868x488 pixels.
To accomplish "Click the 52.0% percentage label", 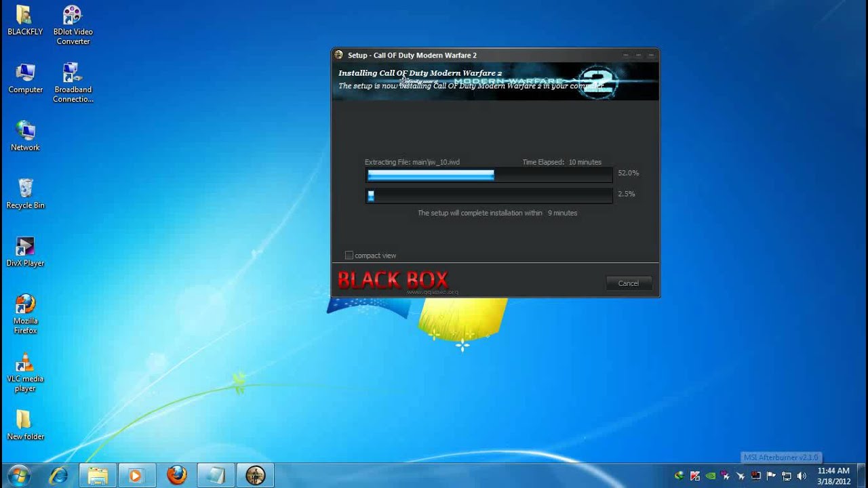I will (x=629, y=174).
